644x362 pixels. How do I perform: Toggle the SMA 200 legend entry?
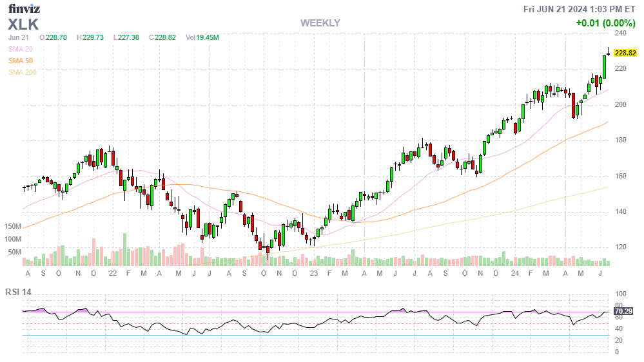(22, 72)
